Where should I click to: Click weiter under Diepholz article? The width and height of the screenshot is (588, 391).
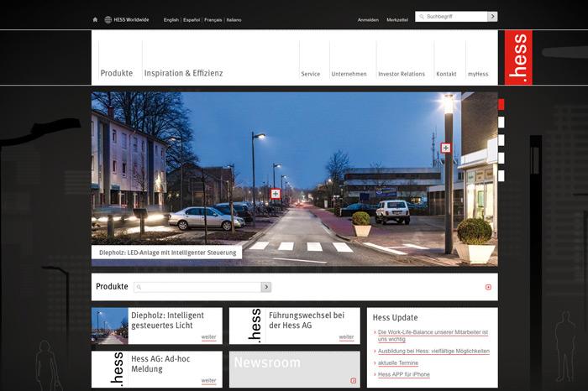pos(208,337)
